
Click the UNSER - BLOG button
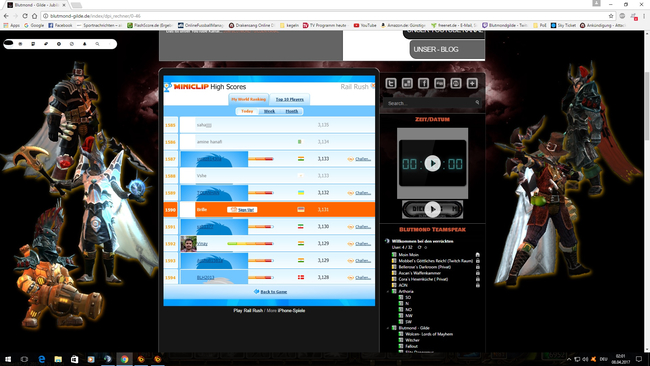pos(447,49)
